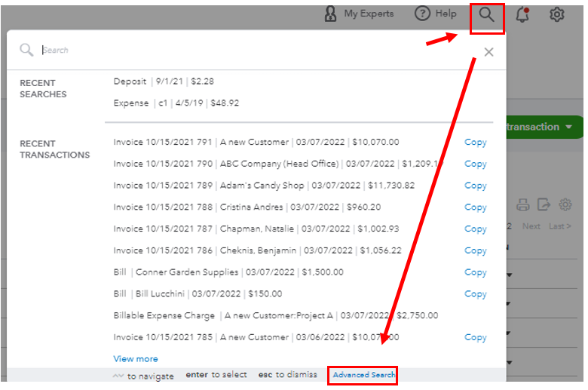The height and width of the screenshot is (390, 588).
Task: Copy Invoice 789 Adam's Candy Shop
Action: [x=475, y=186]
